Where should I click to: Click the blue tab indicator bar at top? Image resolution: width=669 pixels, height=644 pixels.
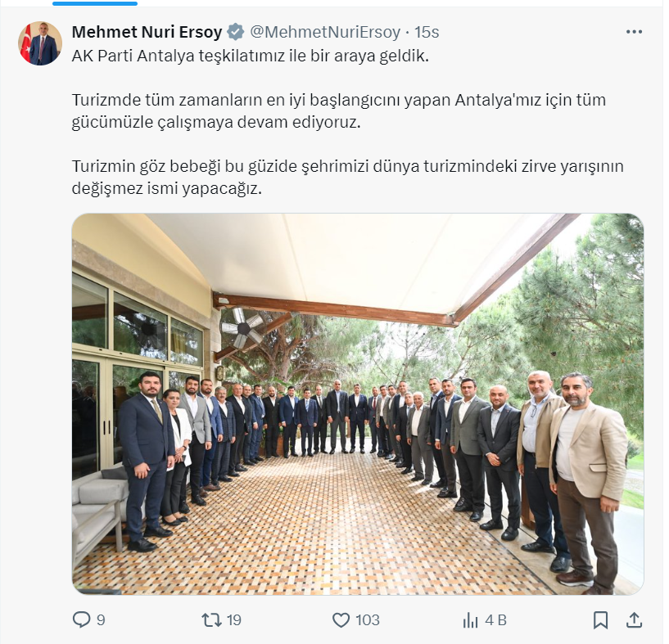pos(95,3)
